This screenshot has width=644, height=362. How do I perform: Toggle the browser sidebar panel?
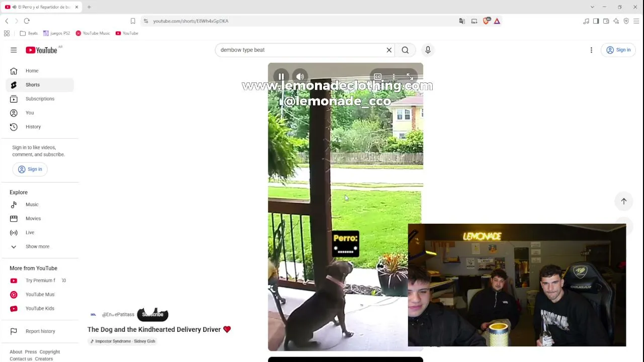coord(596,21)
